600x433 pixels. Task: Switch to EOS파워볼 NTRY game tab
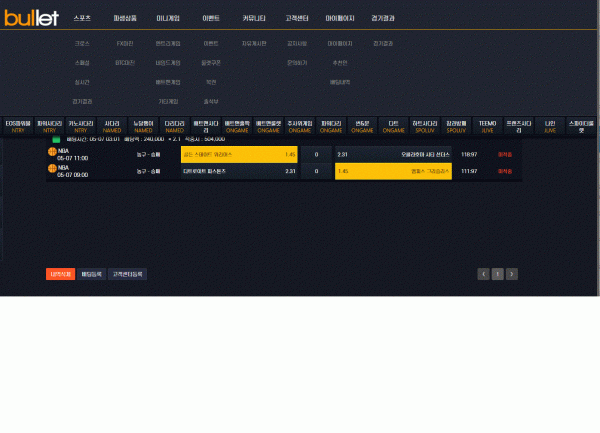pyautogui.click(x=18, y=127)
